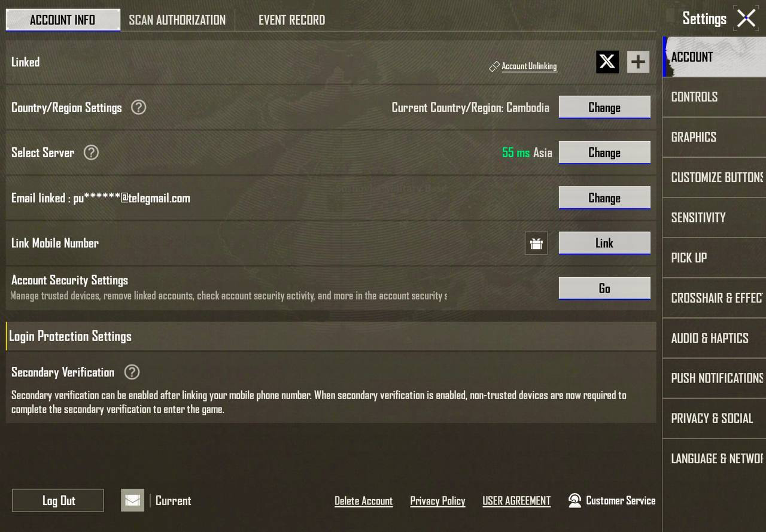The height and width of the screenshot is (532, 766).
Task: Open the Audio & Haptics category
Action: click(x=714, y=338)
